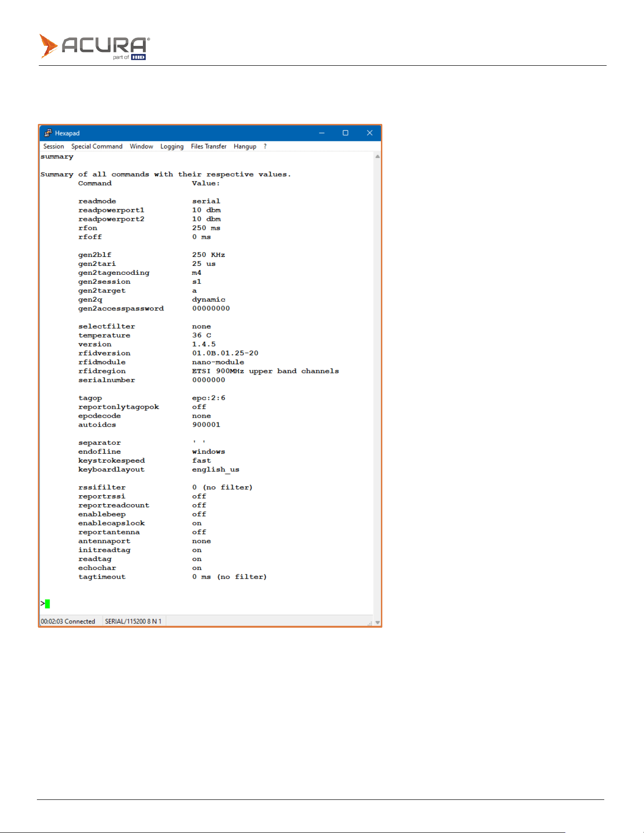Click the 'reportrssi' command text

[102, 497]
